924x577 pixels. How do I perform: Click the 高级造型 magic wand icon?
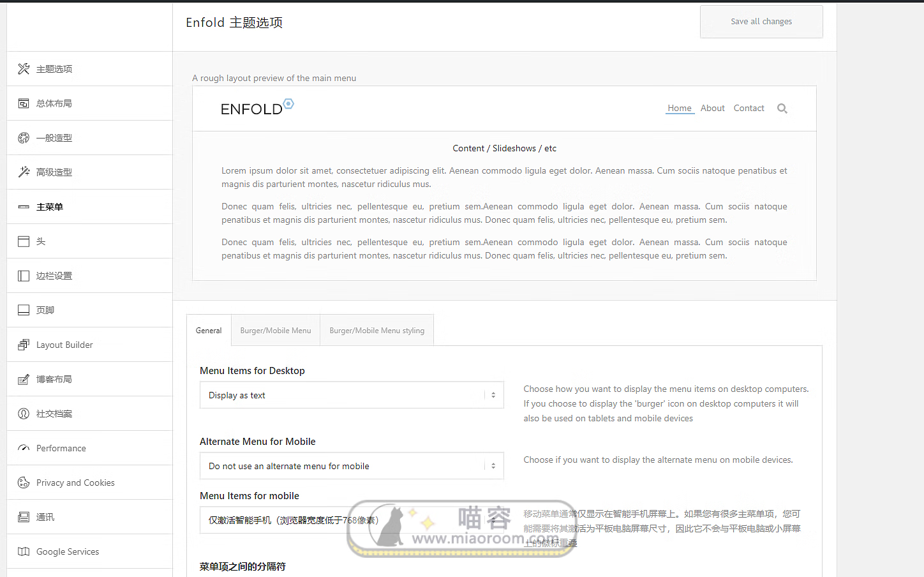click(24, 172)
